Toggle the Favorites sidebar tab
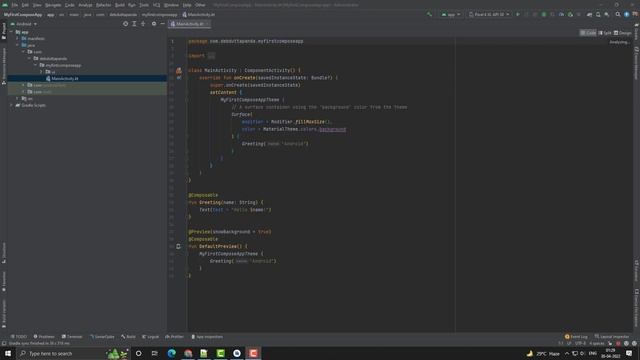Screen dimensions: 640x360 tap(4, 282)
